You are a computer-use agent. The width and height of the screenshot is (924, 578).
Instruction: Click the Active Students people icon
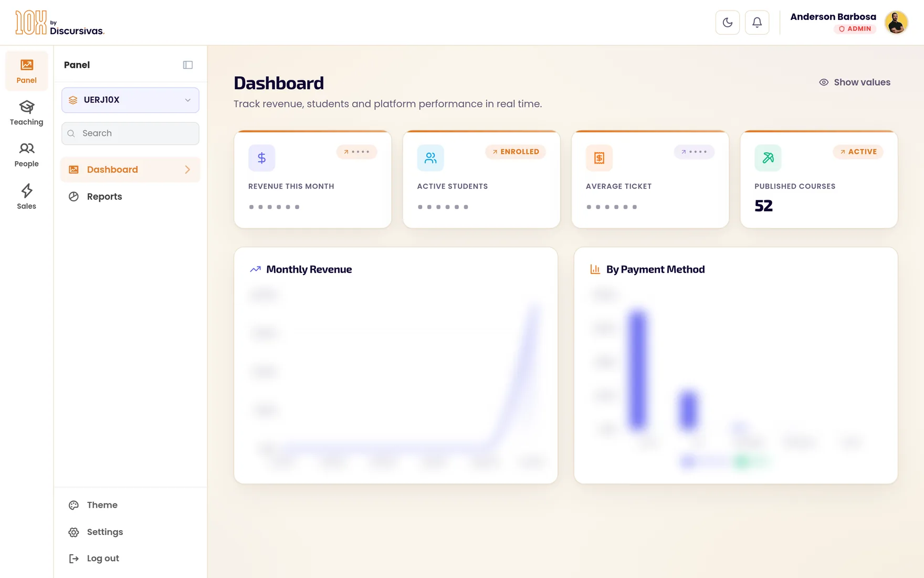point(430,158)
